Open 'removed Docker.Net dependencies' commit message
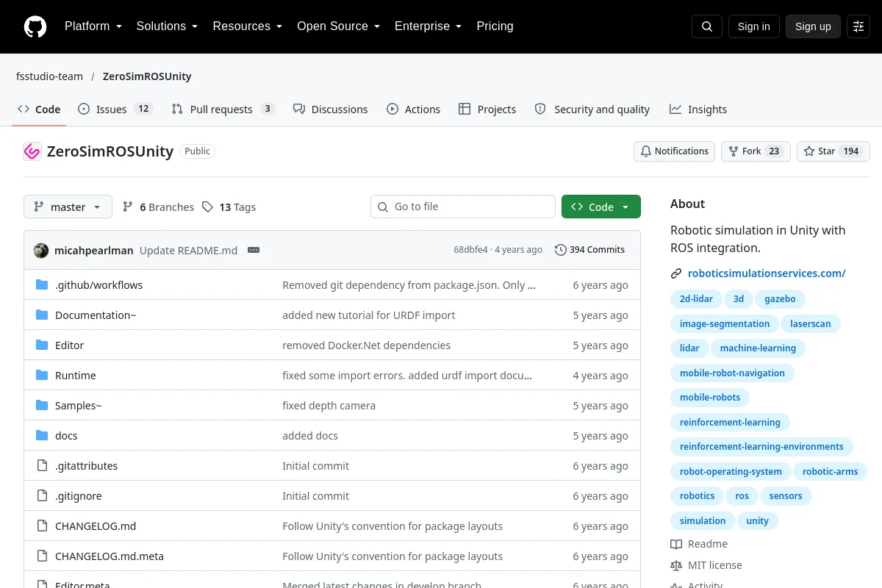This screenshot has height=588, width=882. pyautogui.click(x=367, y=345)
